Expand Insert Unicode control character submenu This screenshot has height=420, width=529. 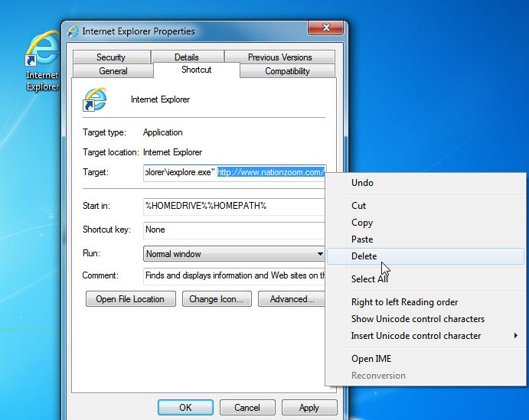coord(426,336)
